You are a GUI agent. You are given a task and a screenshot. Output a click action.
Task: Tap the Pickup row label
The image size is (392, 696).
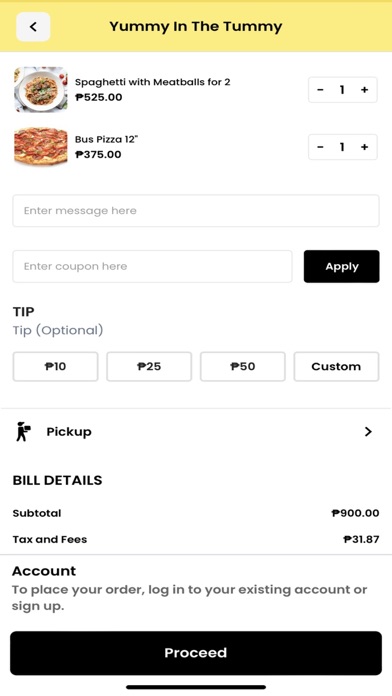click(69, 432)
